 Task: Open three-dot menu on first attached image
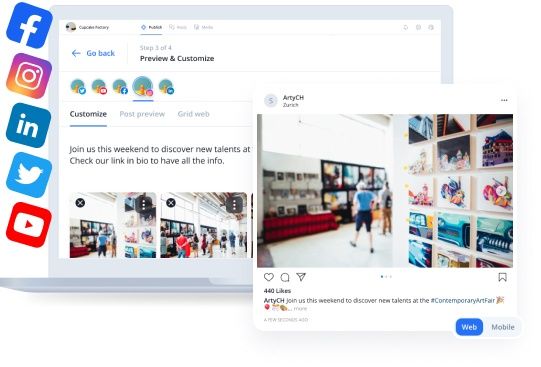click(x=144, y=205)
